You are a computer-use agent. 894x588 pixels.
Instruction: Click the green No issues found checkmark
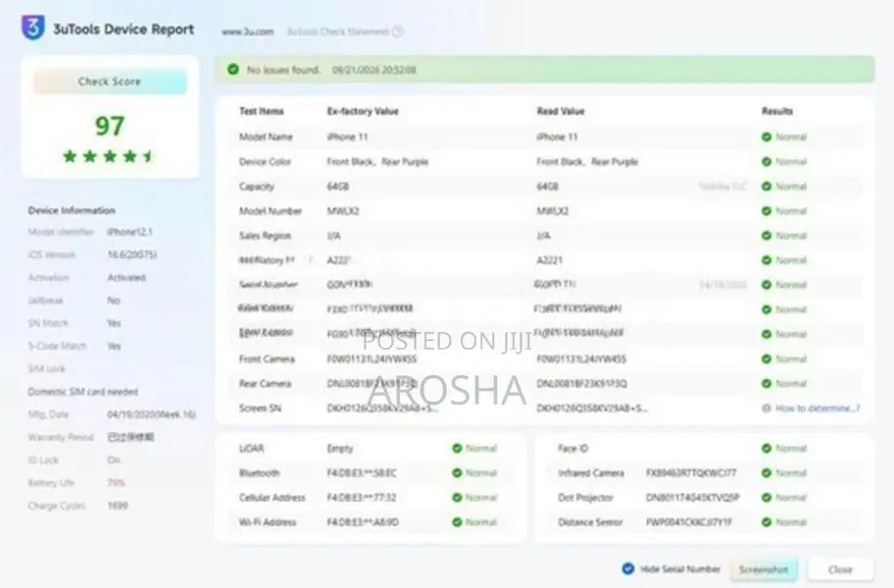pos(233,70)
